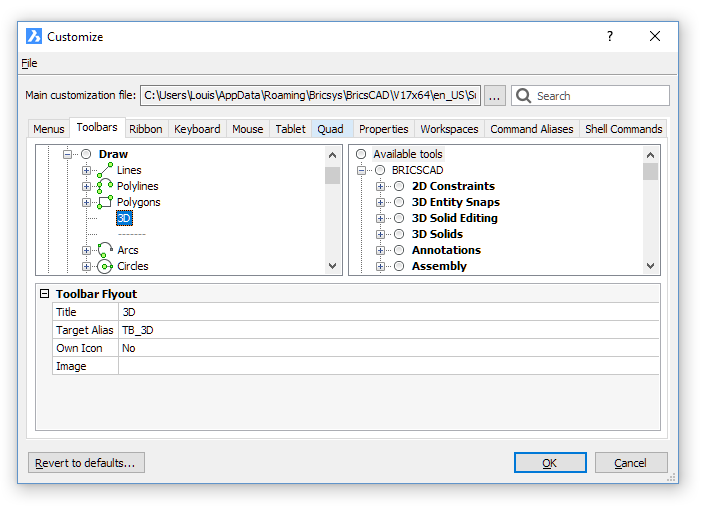The image size is (705, 509).
Task: Click the BricsCAD logo icon in title bar
Action: pos(34,36)
